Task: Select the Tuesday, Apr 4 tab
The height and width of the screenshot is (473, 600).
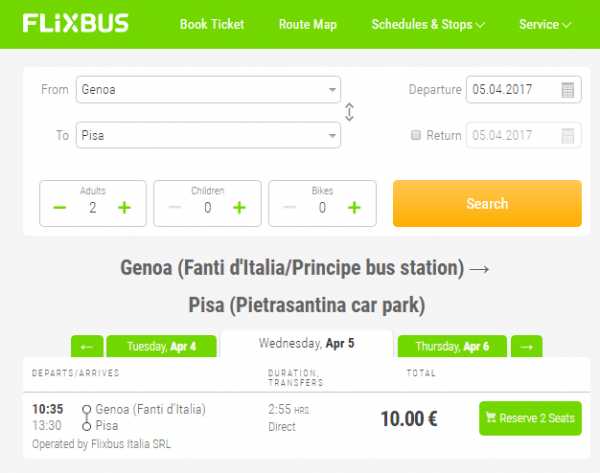Action: click(x=161, y=346)
